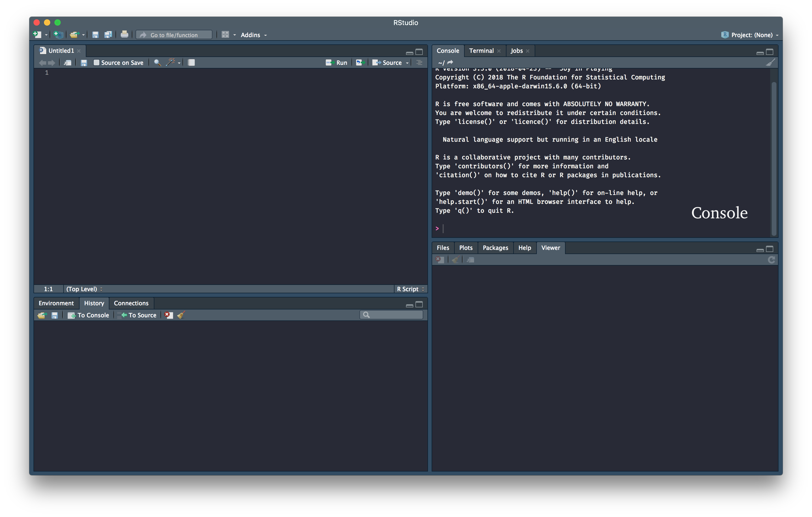This screenshot has height=517, width=812.
Task: Click the code tools magic wand
Action: (x=171, y=62)
